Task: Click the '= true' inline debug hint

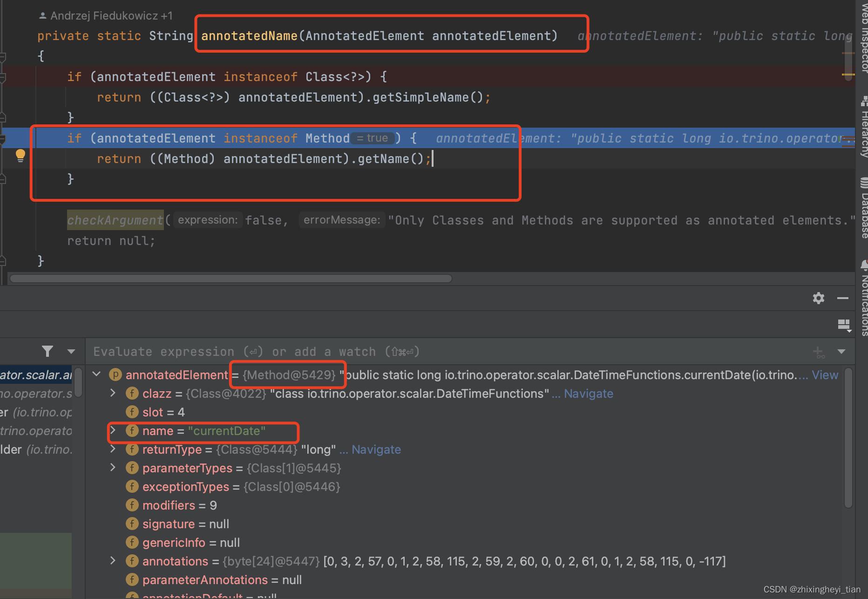Action: (x=373, y=138)
